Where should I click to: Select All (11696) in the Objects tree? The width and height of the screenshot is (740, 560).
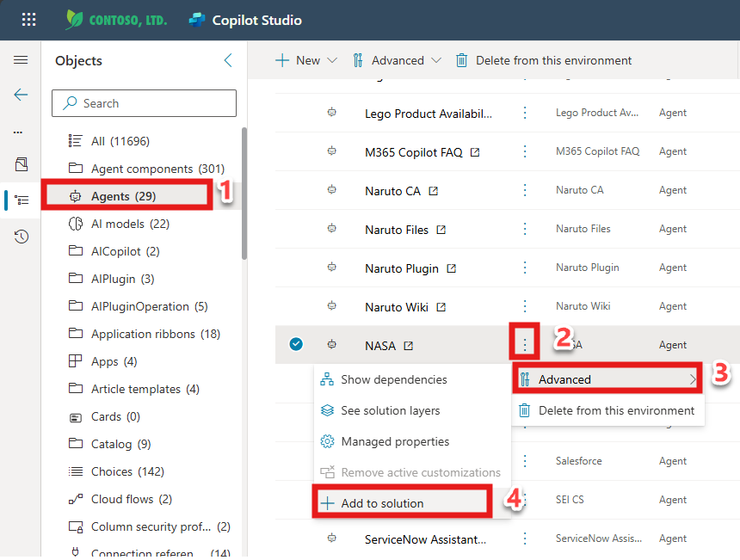coord(120,141)
